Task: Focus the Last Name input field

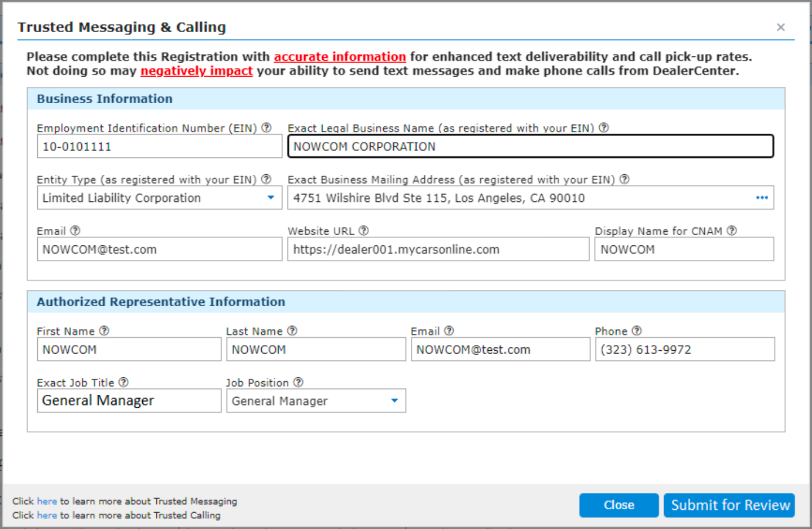Action: [x=316, y=350]
